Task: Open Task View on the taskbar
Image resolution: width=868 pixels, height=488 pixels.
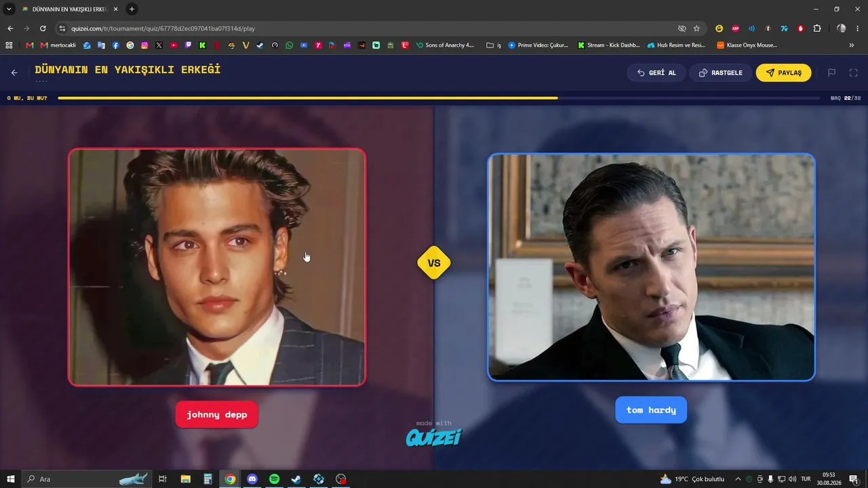Action: [162, 479]
